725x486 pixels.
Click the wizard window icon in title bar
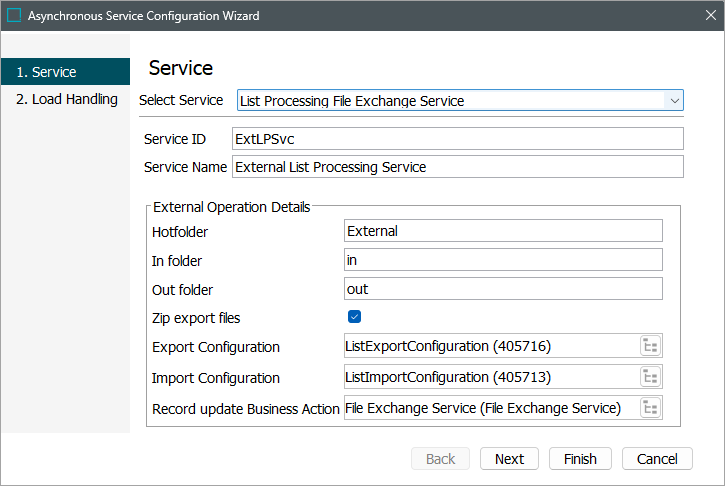click(14, 15)
